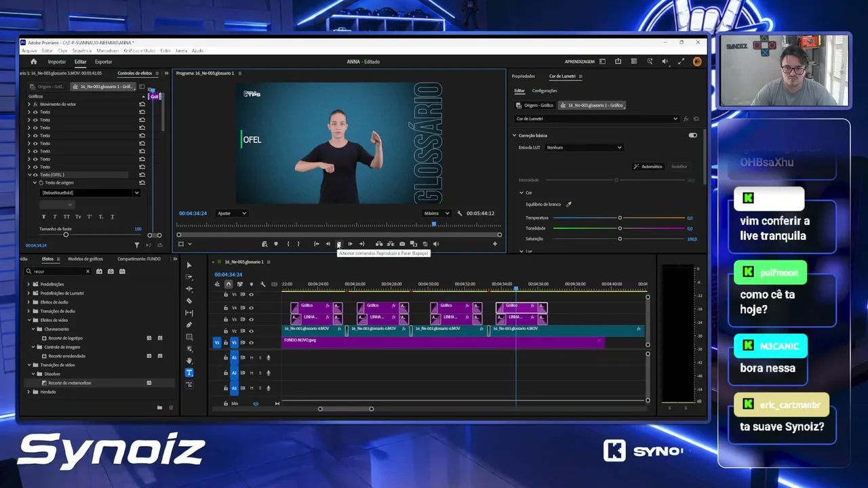Viewport: 868px width, 488px height.
Task: Open the Entrada LUT dropdown
Action: tap(584, 147)
